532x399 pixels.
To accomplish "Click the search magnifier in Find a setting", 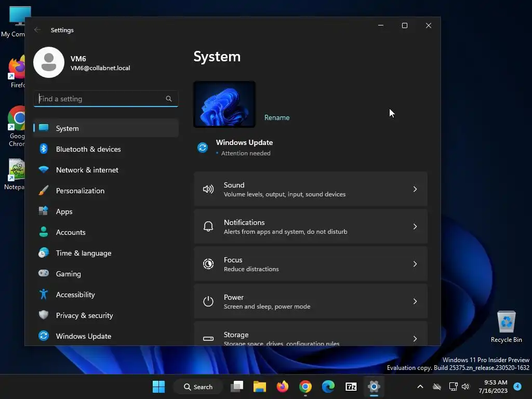I will coord(169,99).
